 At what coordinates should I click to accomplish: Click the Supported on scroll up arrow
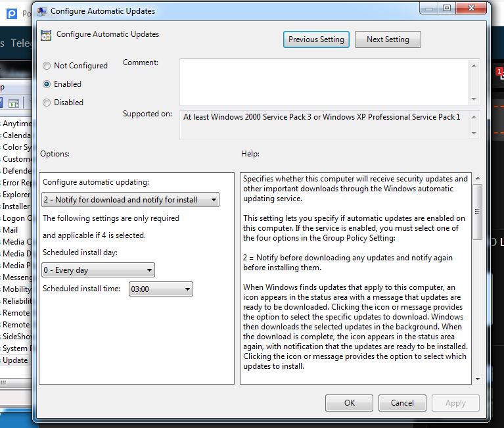pos(474,117)
